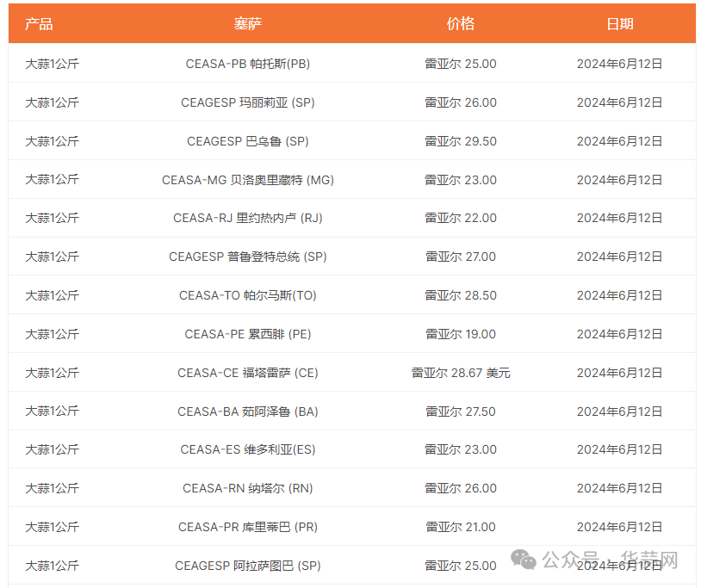Select CEASA-PE 累西腓 (PE) cell
701x588 pixels.
click(x=248, y=334)
